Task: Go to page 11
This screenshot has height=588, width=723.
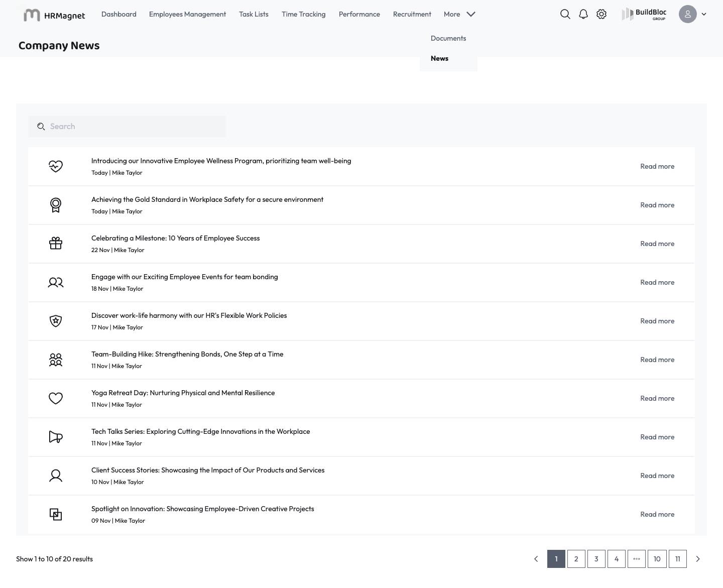Action: tap(678, 559)
